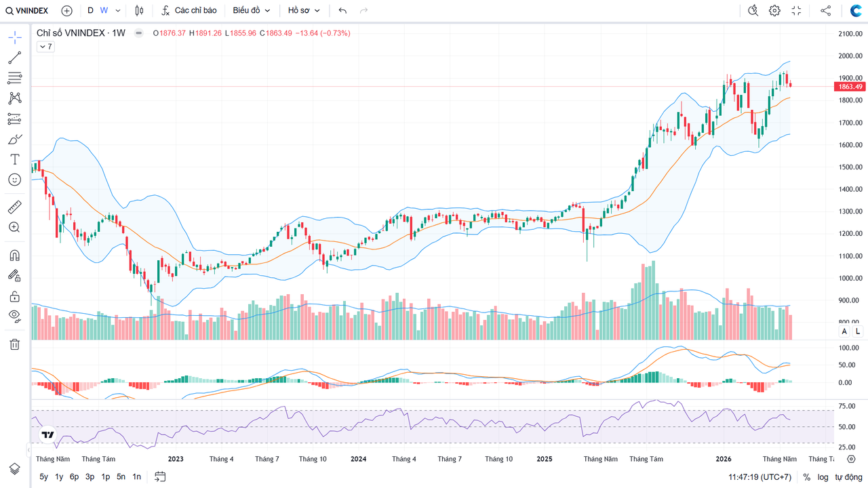The width and height of the screenshot is (868, 488).
Task: Click the 1500.00 price axis label
Action: [x=850, y=167]
